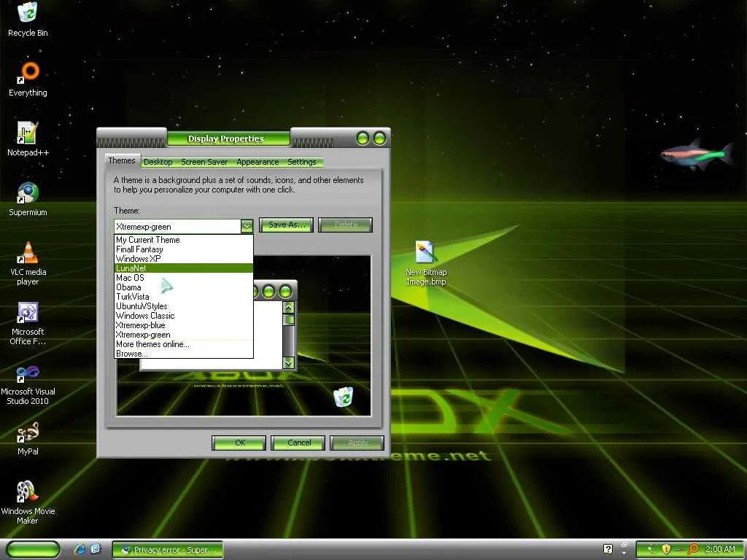Viewport: 747px width, 560px height.
Task: Click OK in Display Properties
Action: point(239,443)
